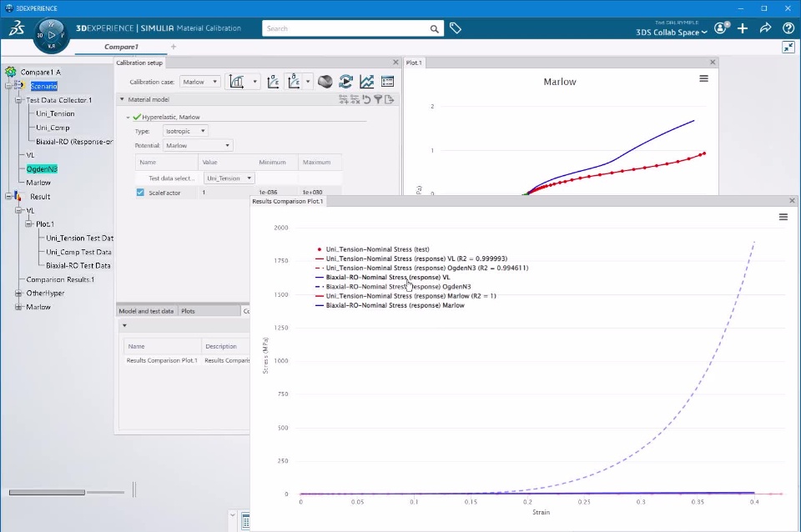
Task: Click the add parameter sliders icon
Action: (343, 99)
